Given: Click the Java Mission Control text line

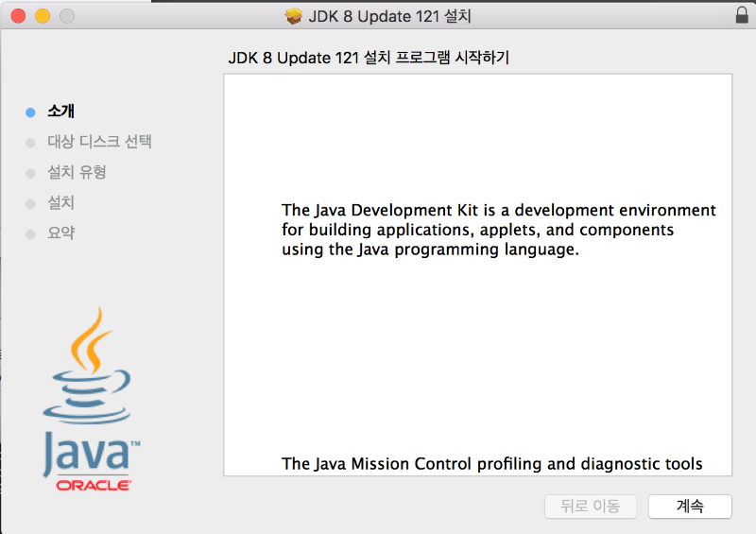Looking at the screenshot, I should click(491, 463).
